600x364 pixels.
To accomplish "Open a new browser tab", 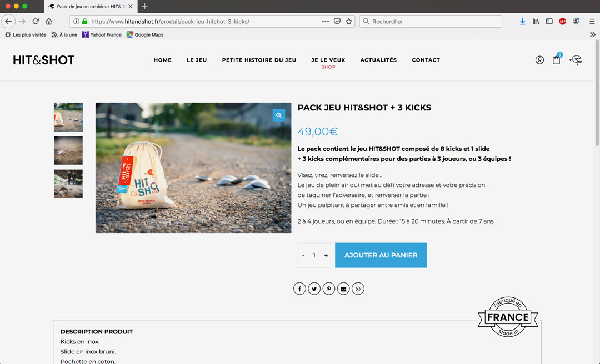I will tap(144, 6).
